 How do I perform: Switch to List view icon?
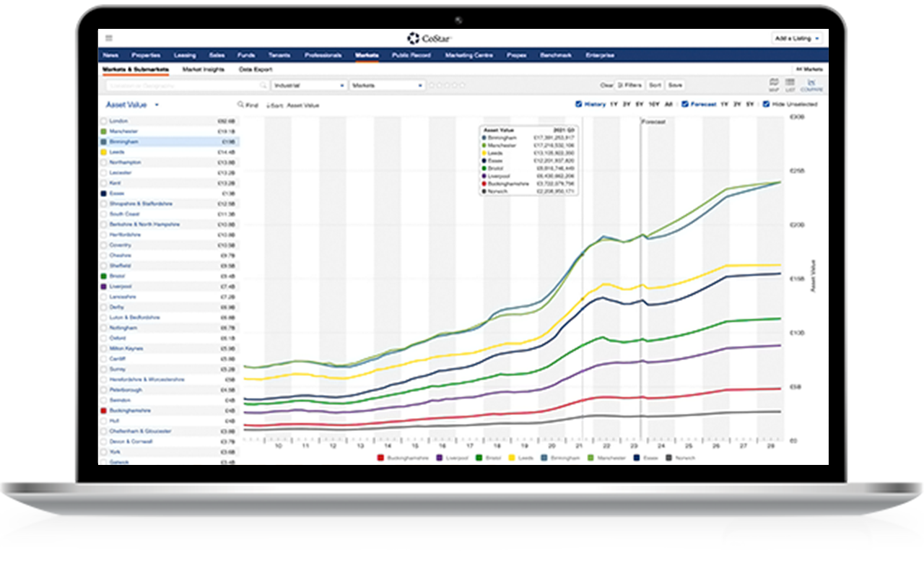click(x=790, y=83)
